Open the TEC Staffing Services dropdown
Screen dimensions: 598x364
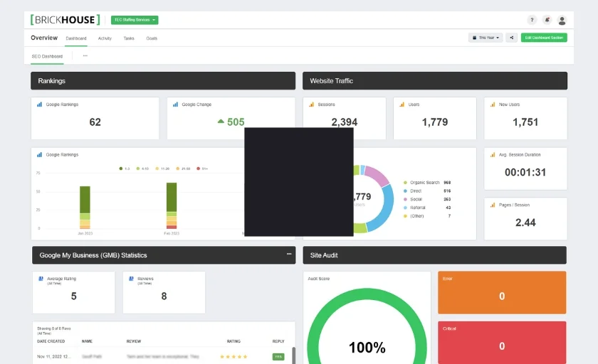[x=135, y=20]
